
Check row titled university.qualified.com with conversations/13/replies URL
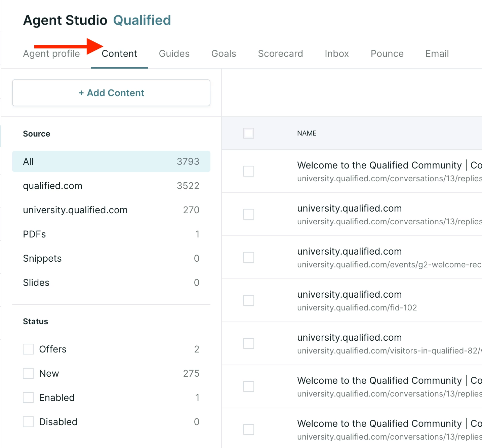click(x=249, y=214)
